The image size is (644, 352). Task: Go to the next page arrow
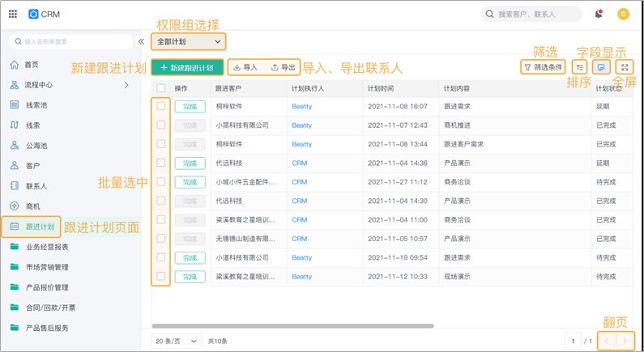click(625, 341)
